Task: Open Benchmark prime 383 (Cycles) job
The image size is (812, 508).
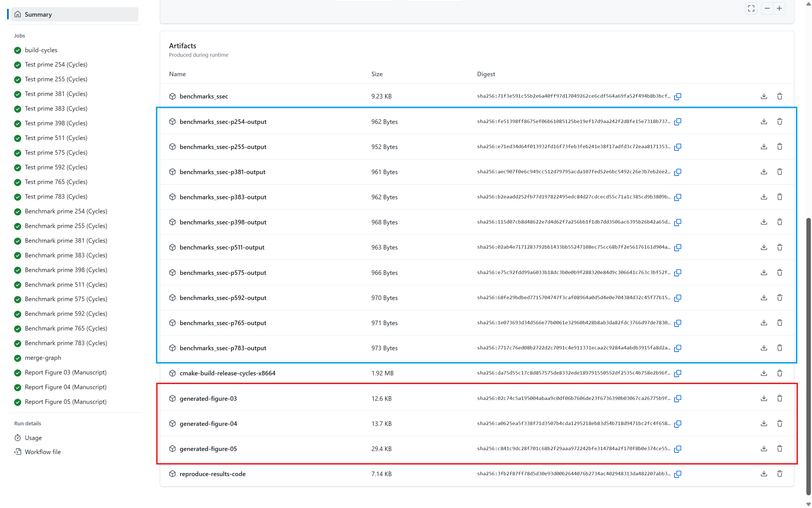Action: (66, 255)
